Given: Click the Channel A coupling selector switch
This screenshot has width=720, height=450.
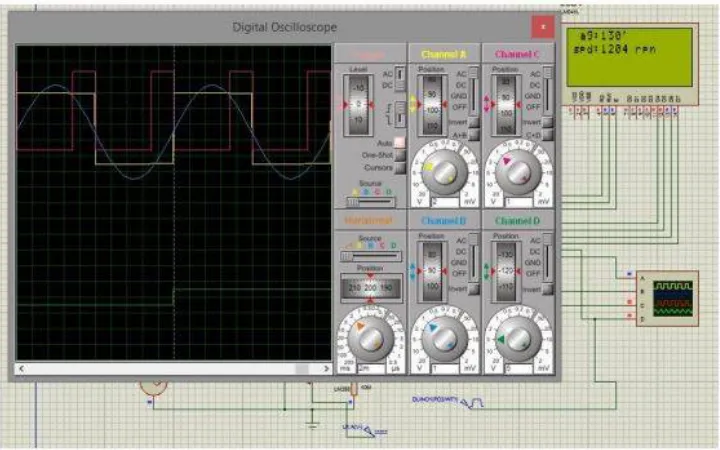Looking at the screenshot, I should [473, 90].
